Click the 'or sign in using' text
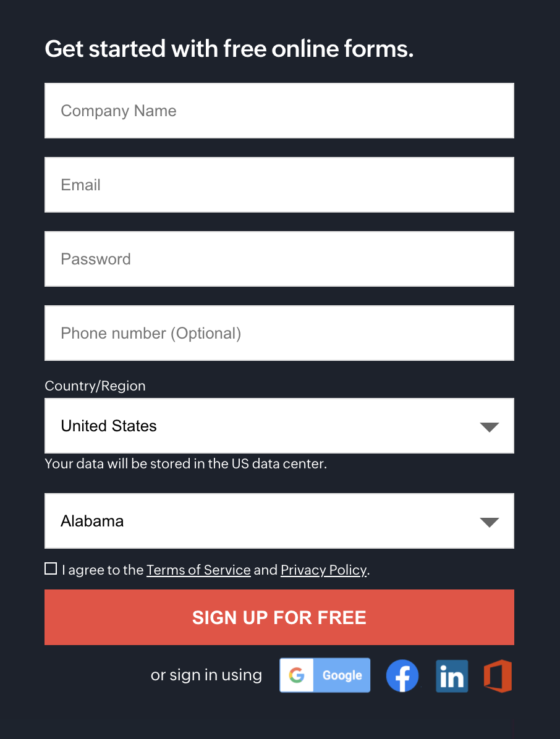The image size is (560, 739). (x=206, y=675)
